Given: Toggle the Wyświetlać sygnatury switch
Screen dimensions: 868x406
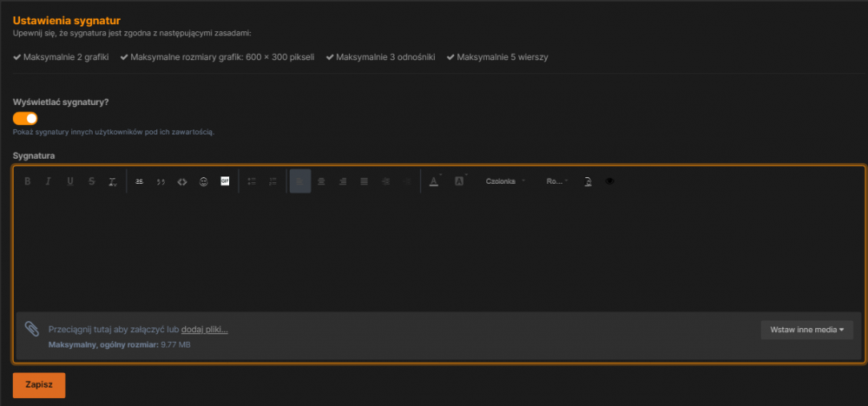Looking at the screenshot, I should point(25,118).
